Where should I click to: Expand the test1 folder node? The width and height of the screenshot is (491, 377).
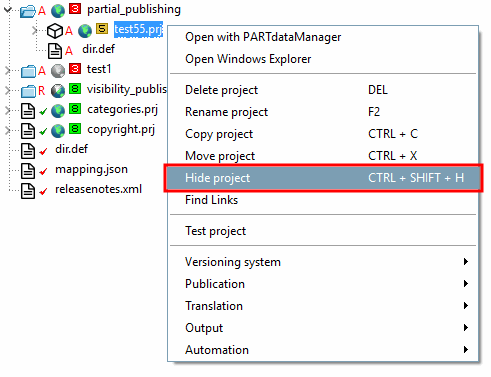point(8,70)
